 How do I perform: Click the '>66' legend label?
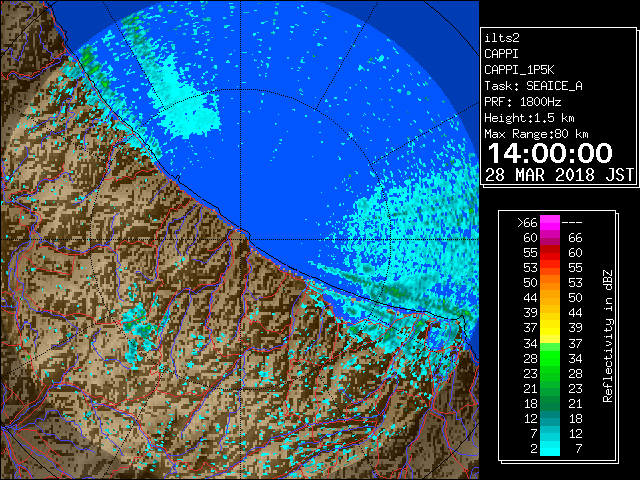click(527, 223)
